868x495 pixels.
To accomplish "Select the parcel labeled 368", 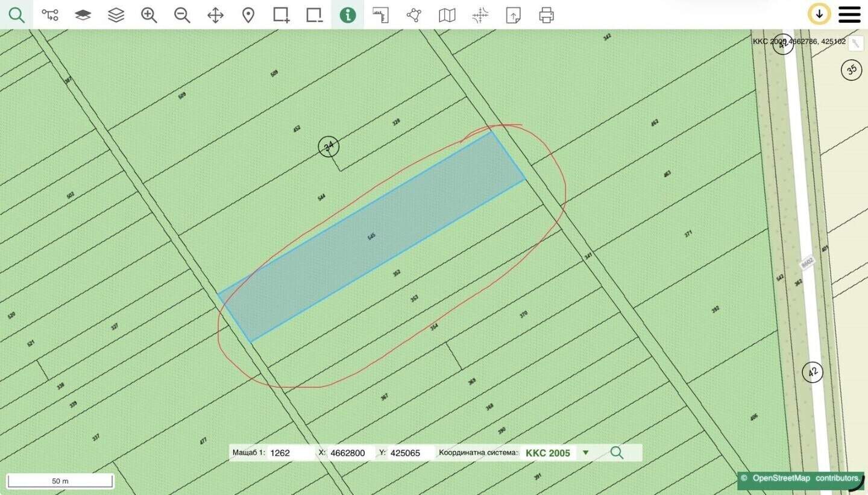I will [489, 407].
